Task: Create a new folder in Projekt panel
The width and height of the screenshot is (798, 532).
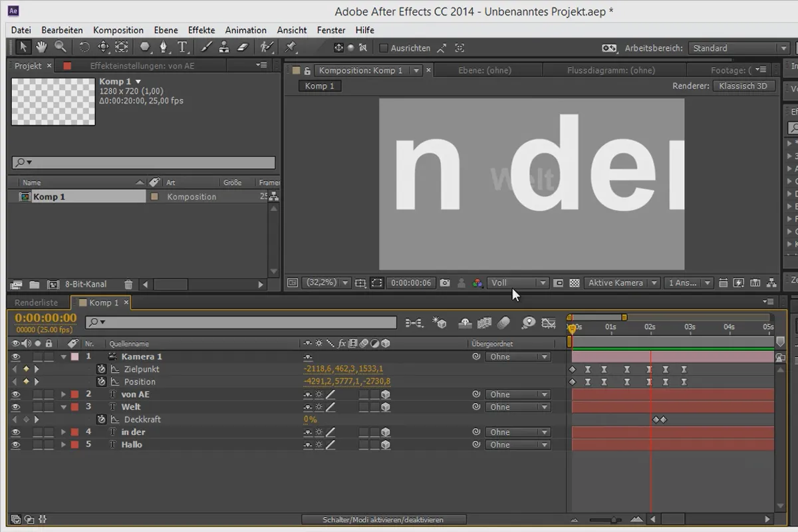Action: tap(35, 284)
